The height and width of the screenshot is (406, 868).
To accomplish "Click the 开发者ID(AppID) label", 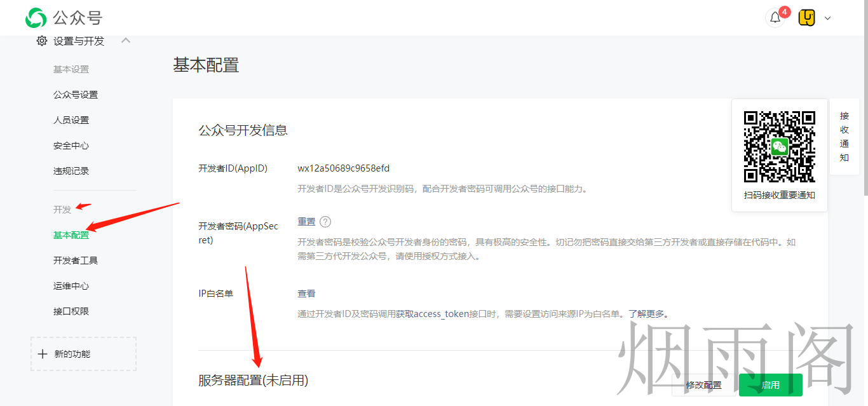I will click(233, 168).
